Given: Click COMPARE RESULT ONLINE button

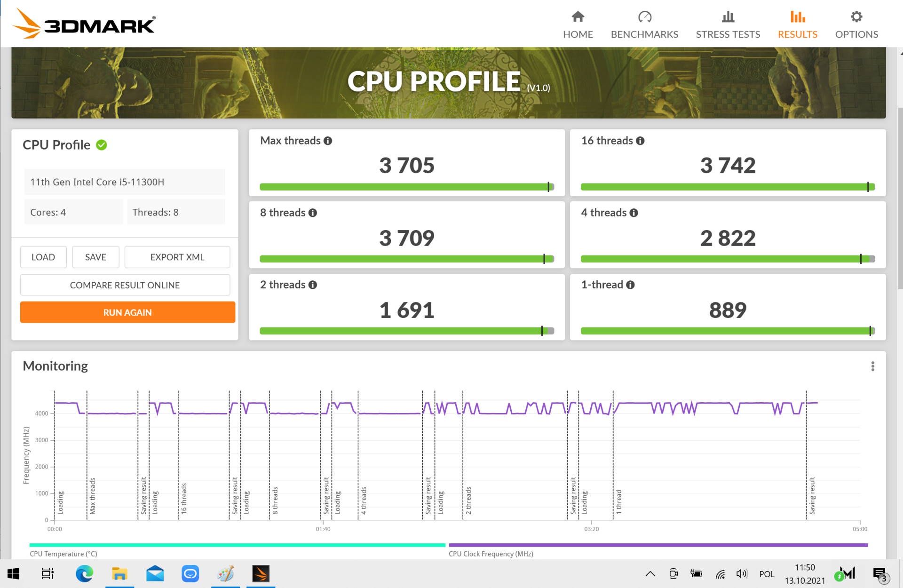Looking at the screenshot, I should point(125,285).
